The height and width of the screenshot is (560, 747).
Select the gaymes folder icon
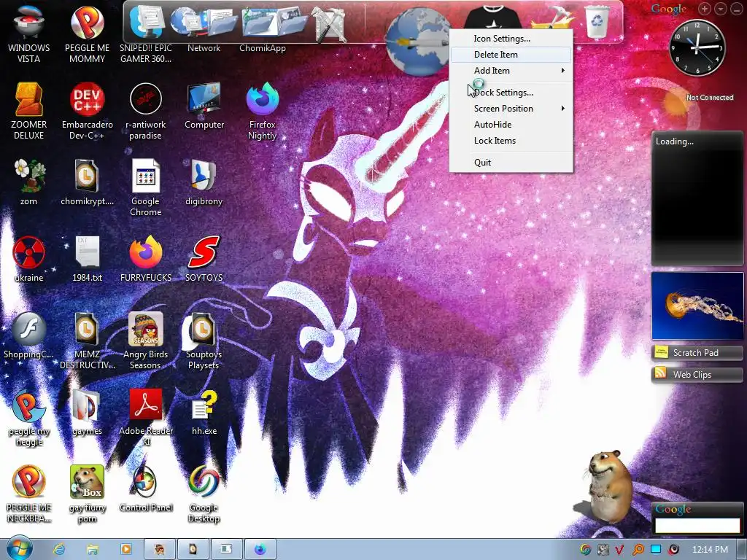pos(88,413)
